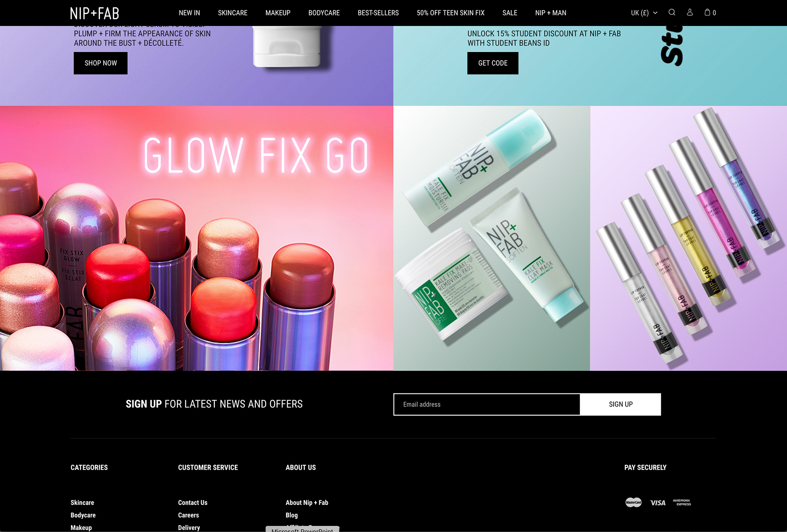Open the Contact Us link
This screenshot has width=787, height=532.
pyautogui.click(x=193, y=502)
